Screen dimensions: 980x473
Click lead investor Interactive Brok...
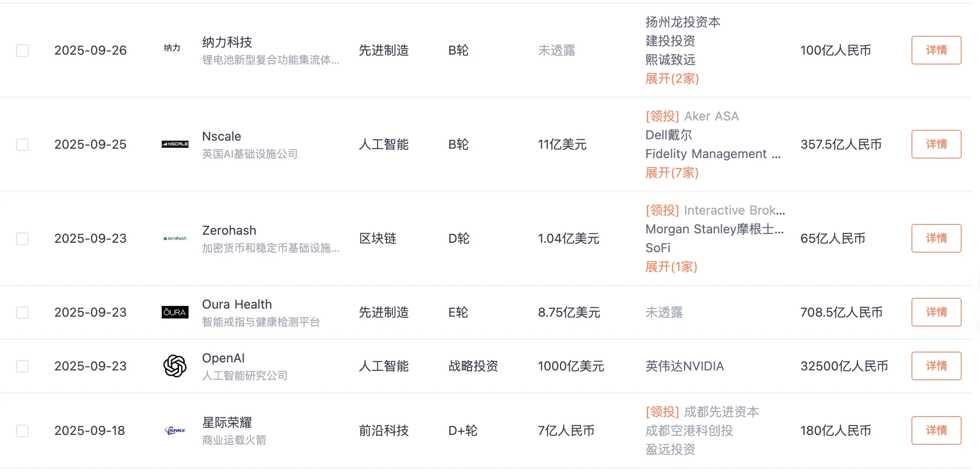click(x=735, y=211)
